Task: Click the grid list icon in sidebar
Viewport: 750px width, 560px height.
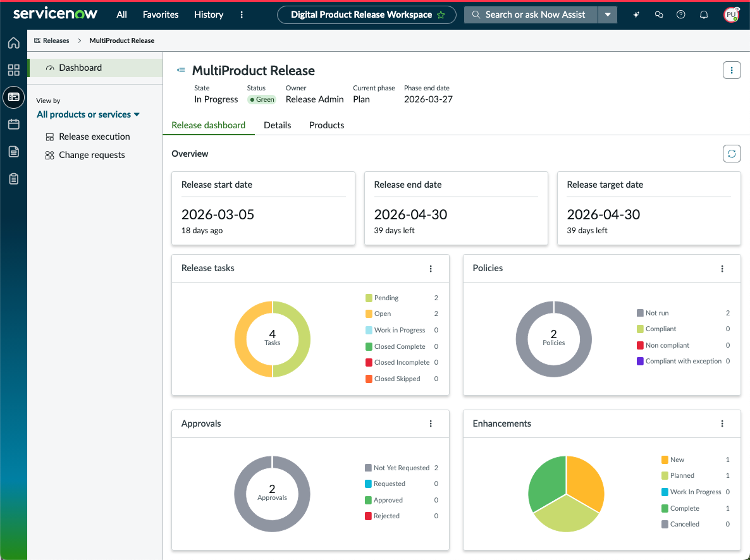Action: [x=13, y=70]
